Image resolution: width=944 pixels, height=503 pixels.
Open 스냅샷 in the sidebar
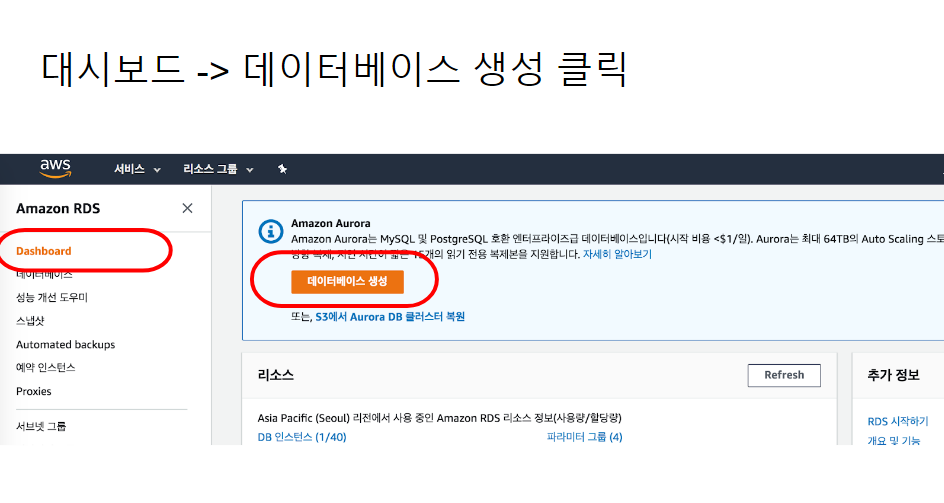pyautogui.click(x=30, y=320)
